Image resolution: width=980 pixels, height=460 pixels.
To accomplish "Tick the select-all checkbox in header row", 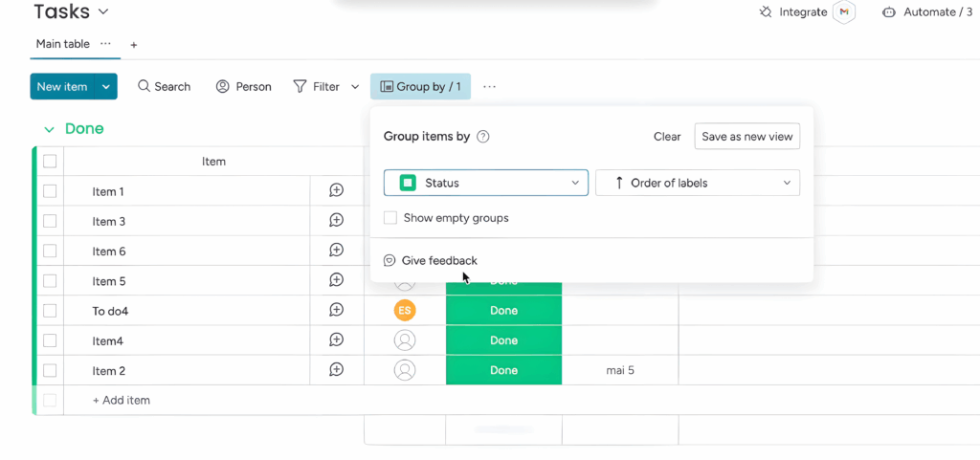I will click(50, 162).
